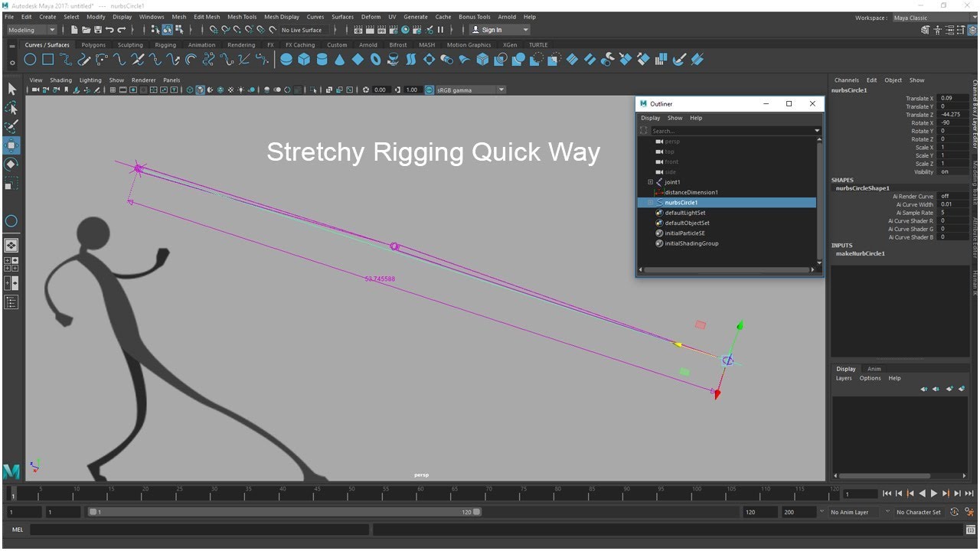The height and width of the screenshot is (551, 980).
Task: Switch to the Polygons shelf tab
Action: click(x=93, y=45)
